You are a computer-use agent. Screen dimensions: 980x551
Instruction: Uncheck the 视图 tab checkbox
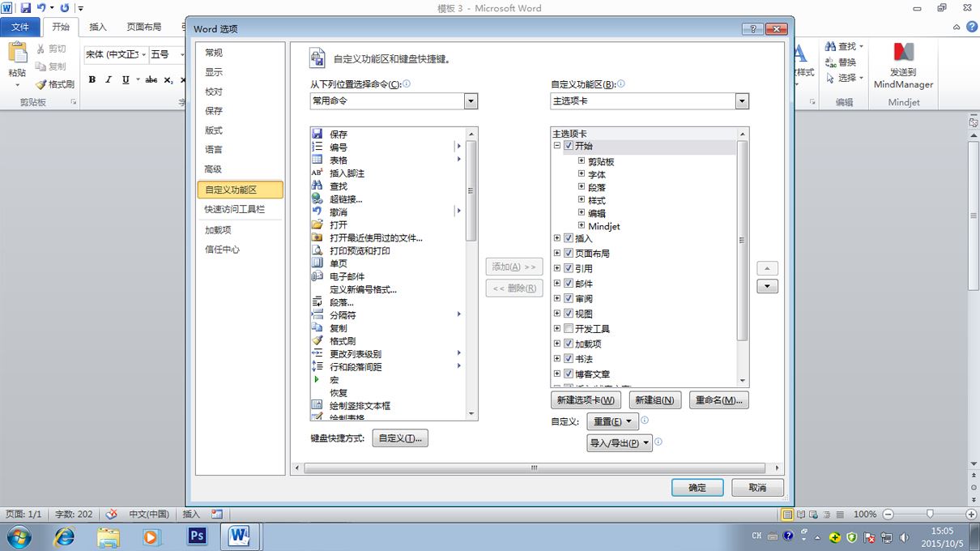click(x=569, y=314)
